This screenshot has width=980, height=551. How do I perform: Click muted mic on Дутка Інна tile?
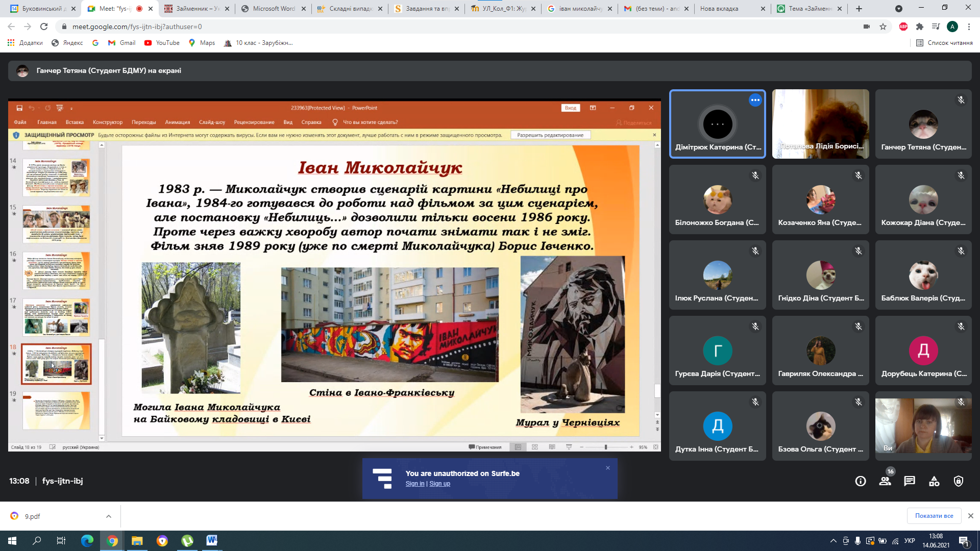[755, 402]
